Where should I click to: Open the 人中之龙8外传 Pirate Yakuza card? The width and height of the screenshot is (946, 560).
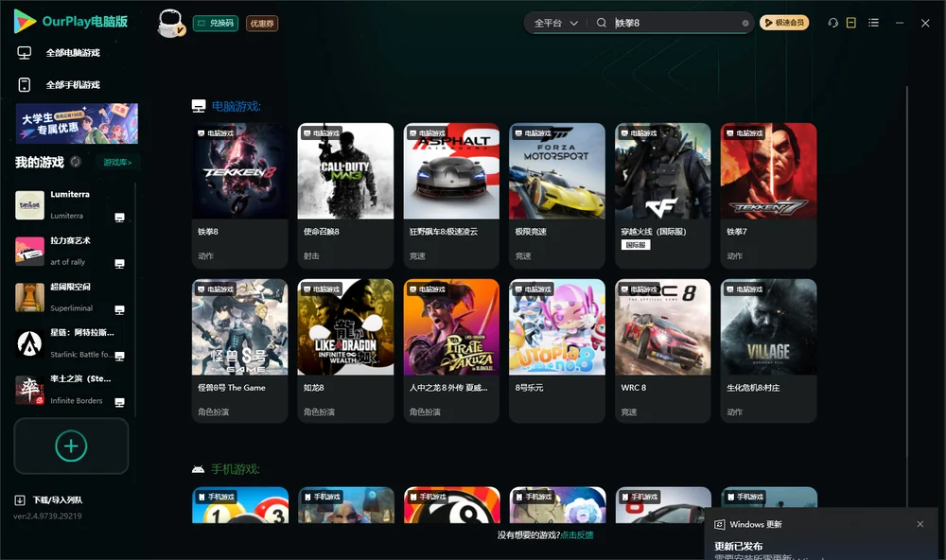(451, 351)
